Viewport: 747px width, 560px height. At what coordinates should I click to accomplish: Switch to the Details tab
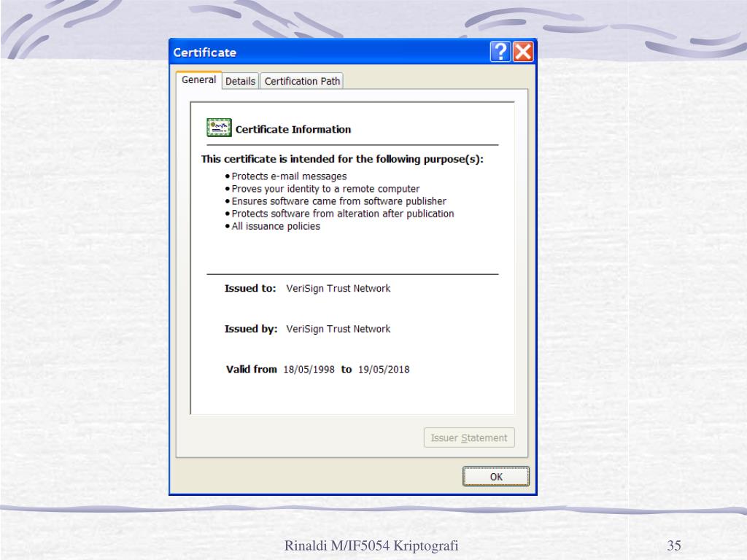pyautogui.click(x=240, y=81)
